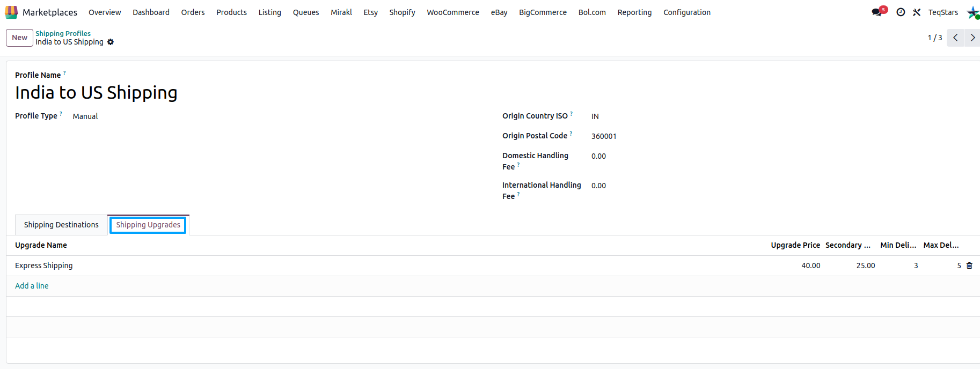The height and width of the screenshot is (369, 980).
Task: Open the Listing menu
Action: point(269,12)
